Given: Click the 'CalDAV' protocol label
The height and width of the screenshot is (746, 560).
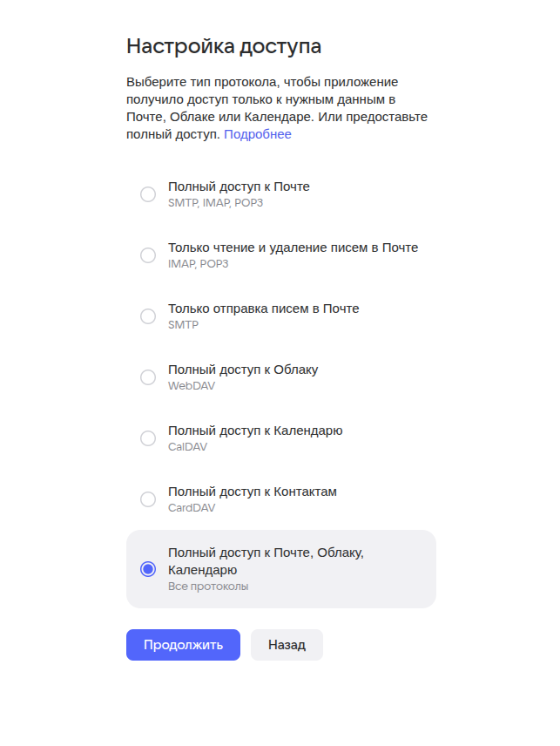Looking at the screenshot, I should coord(187,447).
